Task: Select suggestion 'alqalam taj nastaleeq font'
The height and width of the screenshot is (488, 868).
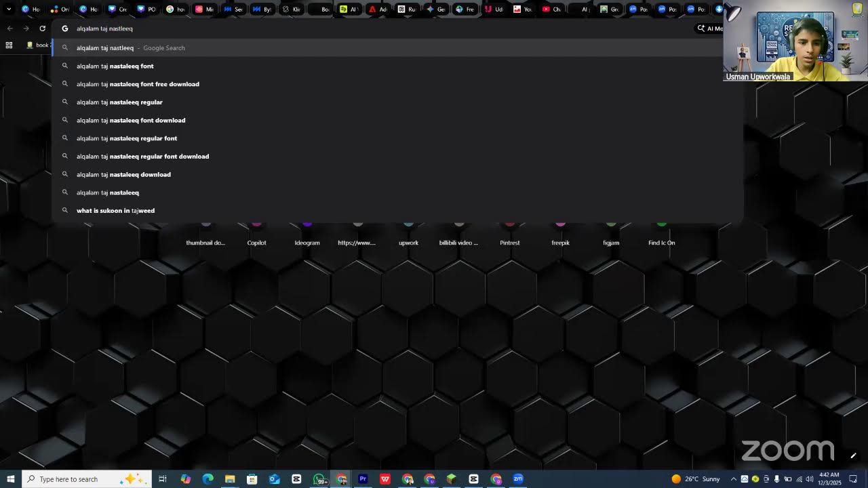Action: [397, 66]
